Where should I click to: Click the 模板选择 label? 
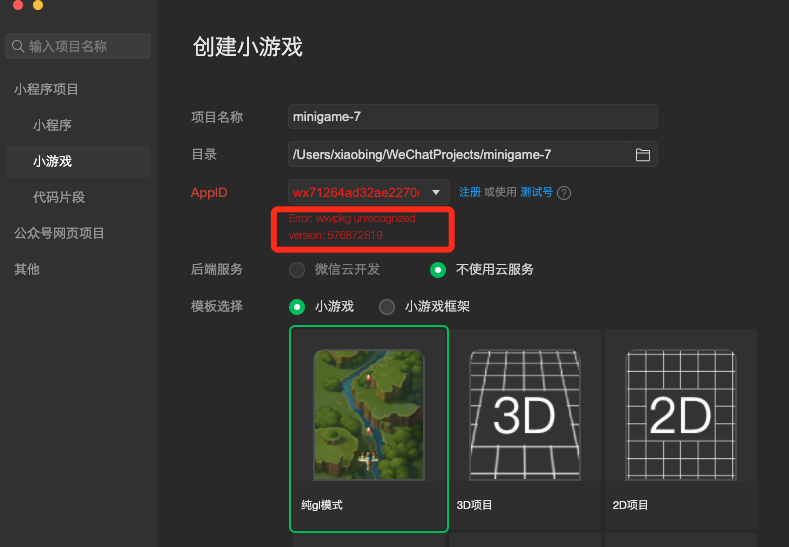pyautogui.click(x=216, y=306)
